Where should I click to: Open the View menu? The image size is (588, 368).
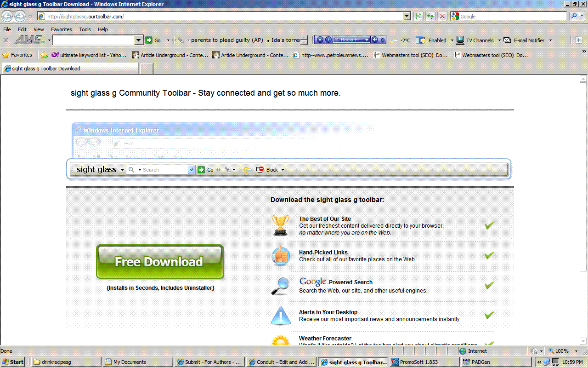(x=39, y=29)
